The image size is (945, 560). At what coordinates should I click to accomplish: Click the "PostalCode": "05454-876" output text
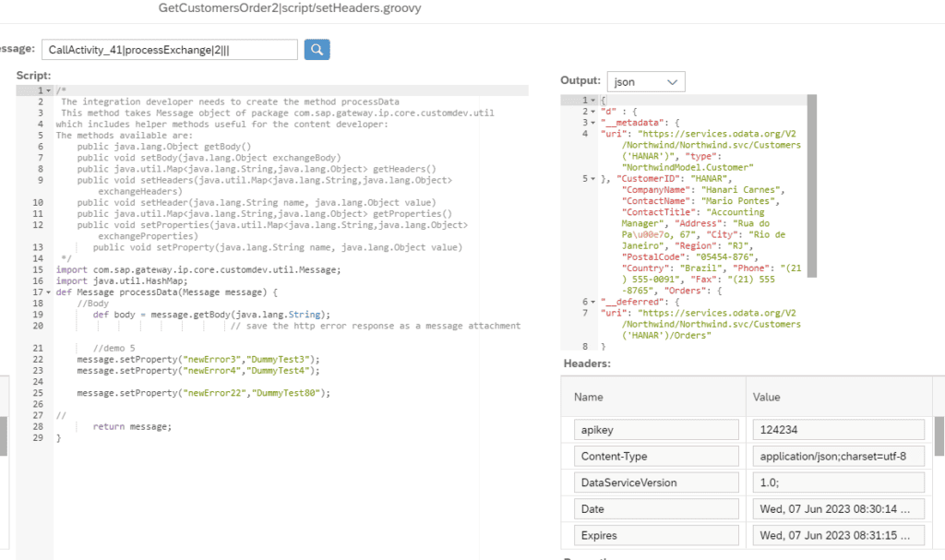pyautogui.click(x=690, y=256)
